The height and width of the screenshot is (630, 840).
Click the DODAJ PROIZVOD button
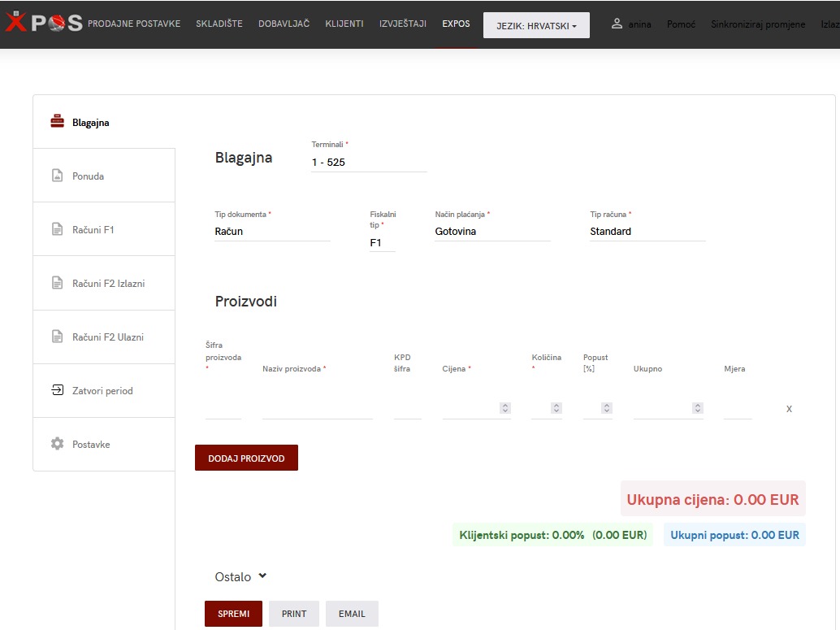246,458
